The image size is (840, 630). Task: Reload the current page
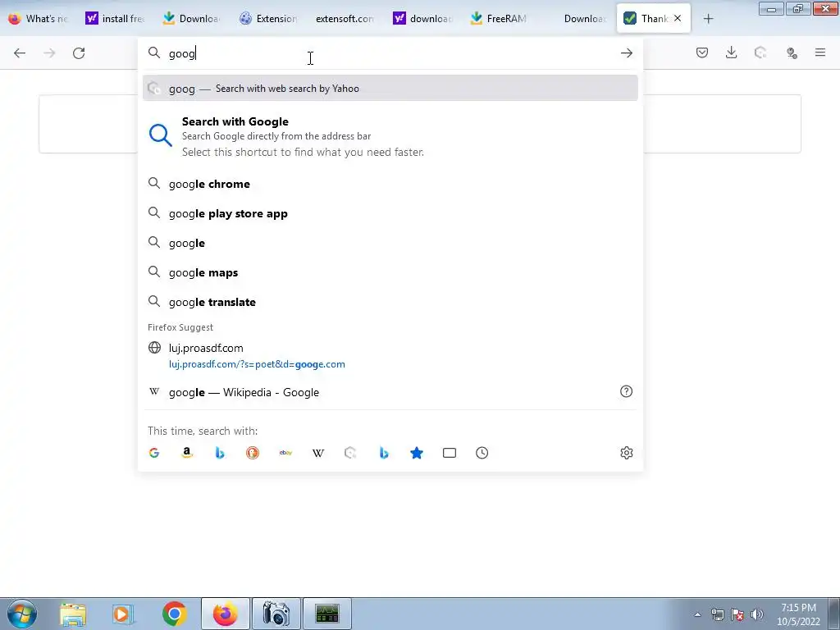[x=79, y=53]
